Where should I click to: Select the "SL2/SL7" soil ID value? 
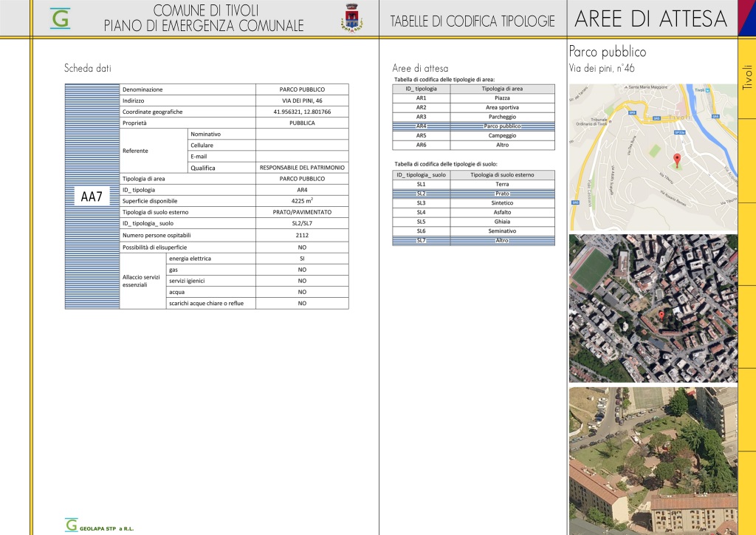[302, 223]
